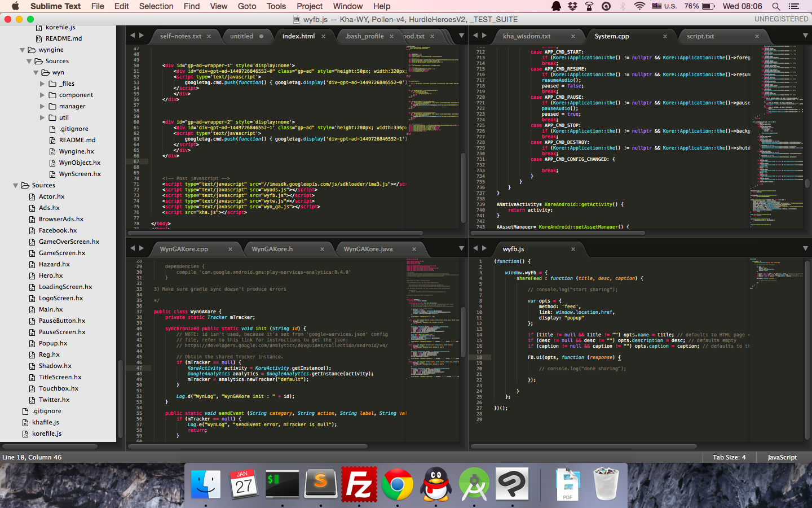Expand the component folder
The width and height of the screenshot is (812, 508).
click(42, 95)
